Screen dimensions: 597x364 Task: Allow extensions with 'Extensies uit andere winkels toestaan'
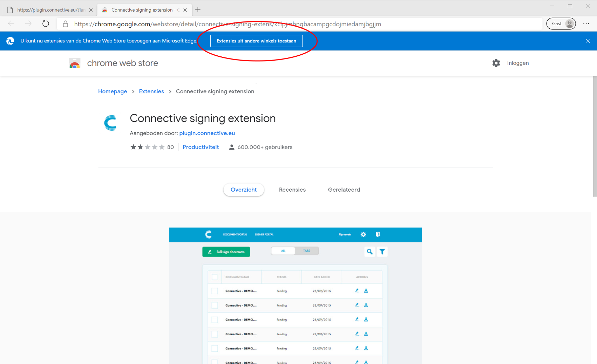tap(256, 41)
